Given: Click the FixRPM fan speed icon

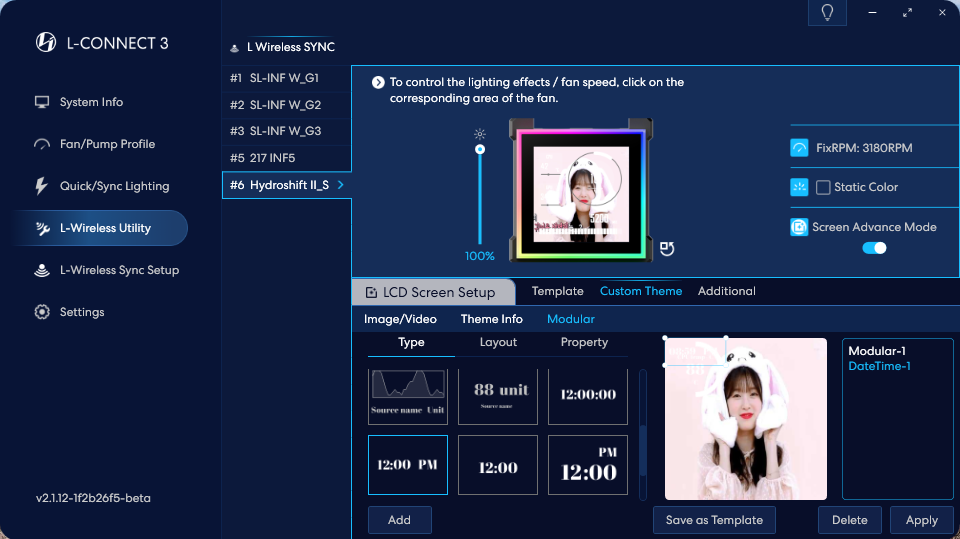Looking at the screenshot, I should coord(800,148).
